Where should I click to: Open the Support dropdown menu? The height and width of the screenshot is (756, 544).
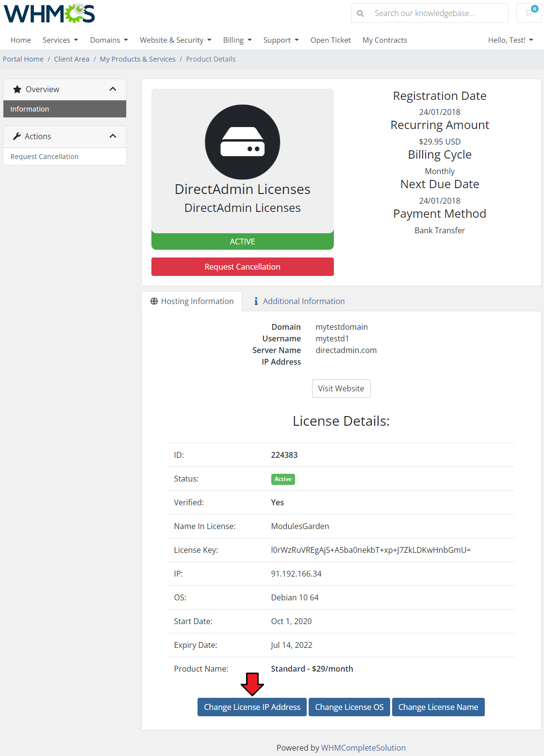tap(281, 40)
